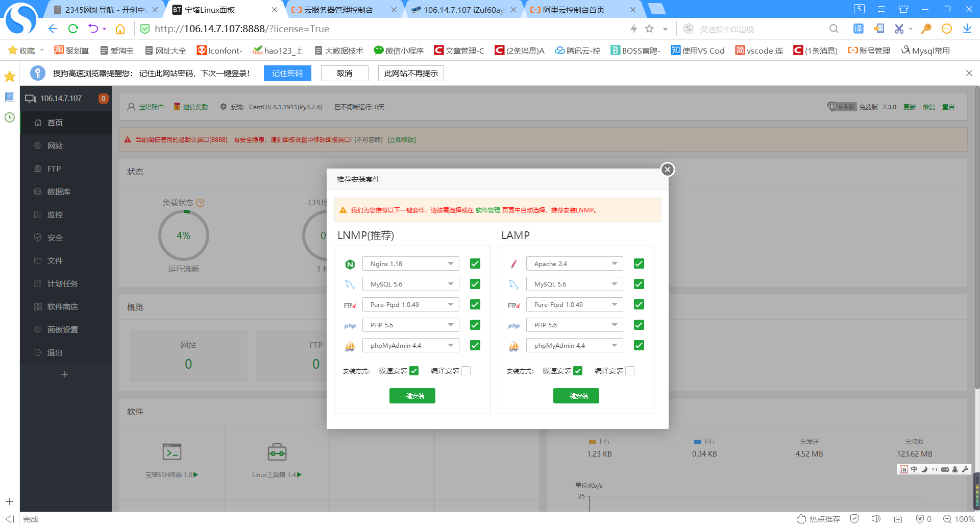Screen dimensions: 980x526
Task: Uncheck phpMyAdmin 4.4 in LNMP
Action: coord(475,345)
